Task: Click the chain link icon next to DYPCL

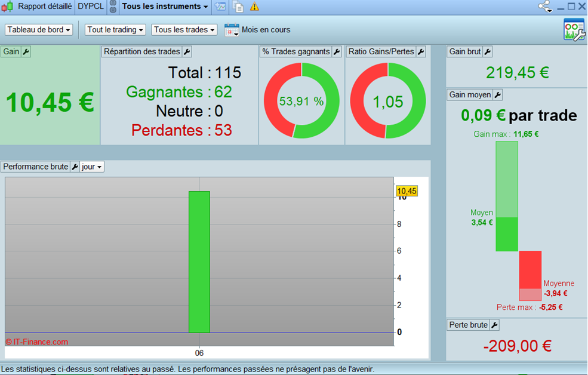Action: click(112, 7)
